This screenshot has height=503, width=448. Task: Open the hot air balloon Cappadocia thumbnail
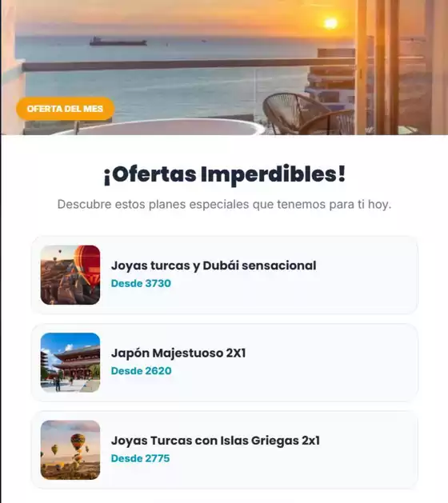70,275
